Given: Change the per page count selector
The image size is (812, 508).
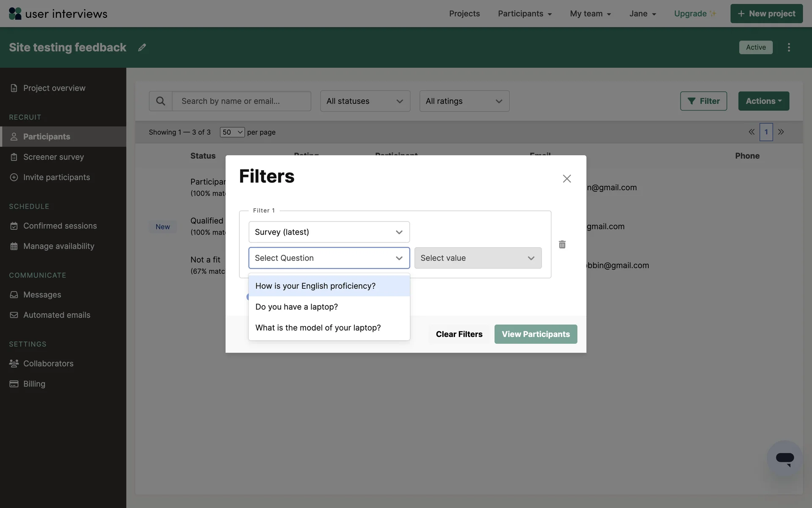Looking at the screenshot, I should pos(232,132).
